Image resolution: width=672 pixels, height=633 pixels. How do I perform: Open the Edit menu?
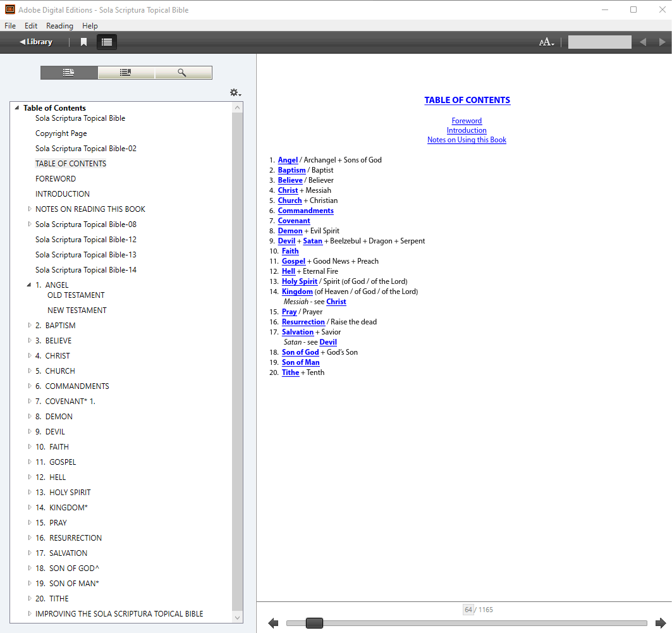click(31, 26)
